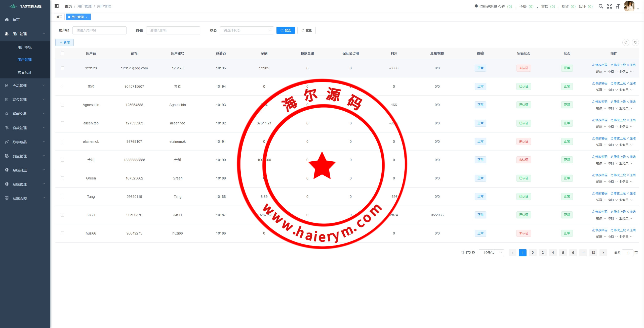The image size is (644, 328).
Task: Click the notification bell icon
Action: pos(476,6)
